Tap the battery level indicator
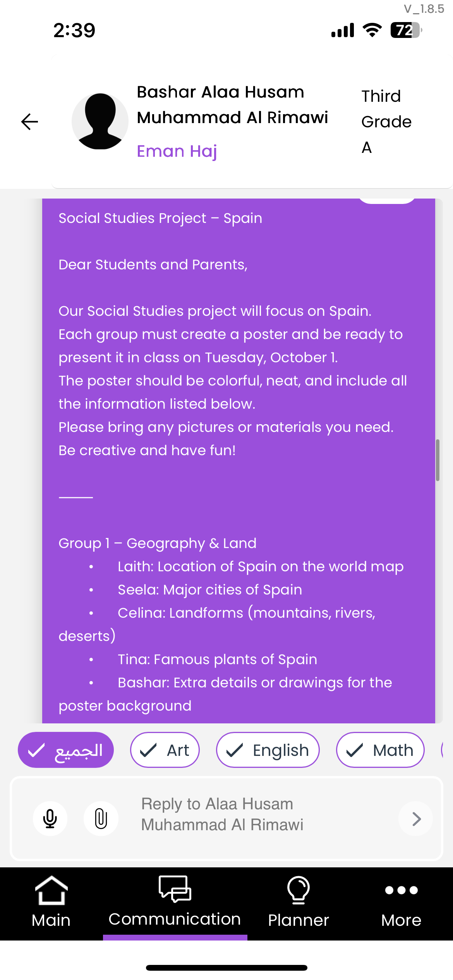 pyautogui.click(x=405, y=30)
